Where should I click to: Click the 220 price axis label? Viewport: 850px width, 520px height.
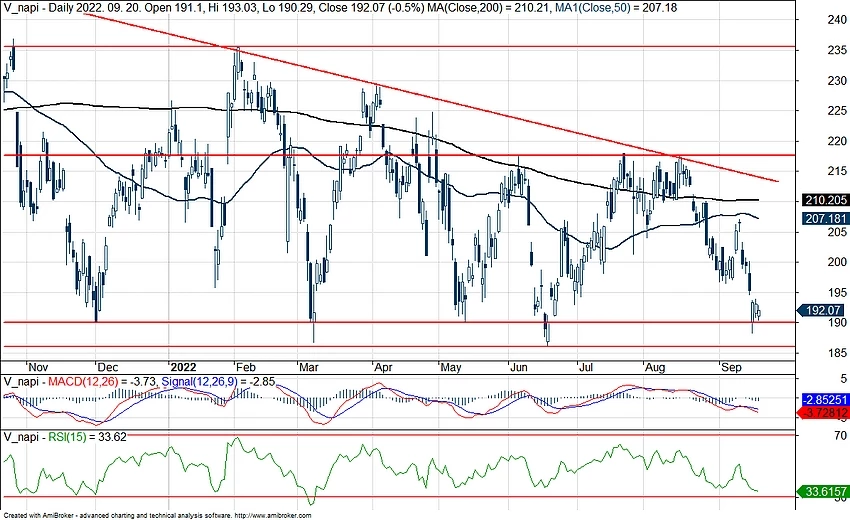837,141
